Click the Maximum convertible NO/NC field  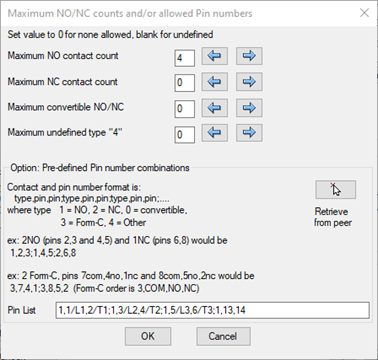[x=184, y=109]
